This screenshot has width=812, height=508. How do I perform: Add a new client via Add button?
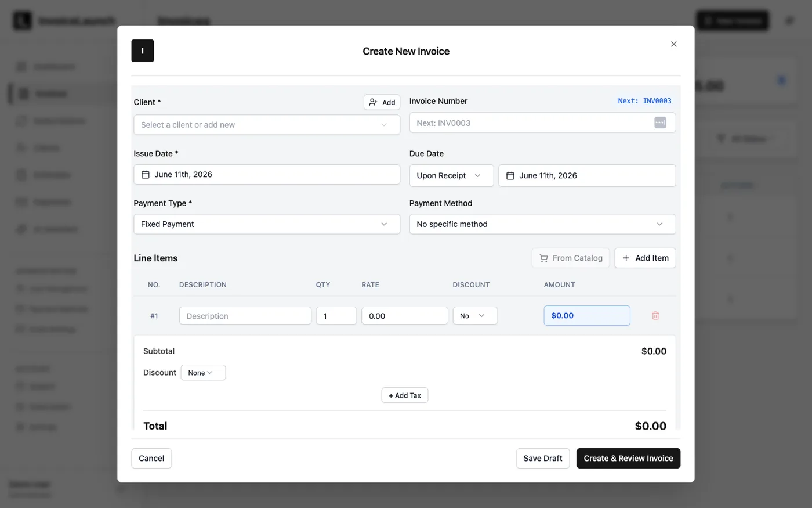[382, 102]
